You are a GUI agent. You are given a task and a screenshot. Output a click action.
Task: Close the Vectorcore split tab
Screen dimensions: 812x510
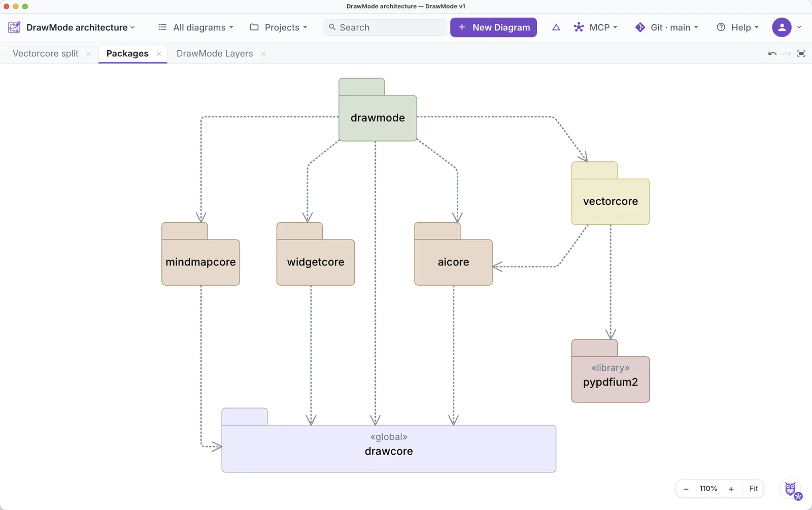[89, 54]
